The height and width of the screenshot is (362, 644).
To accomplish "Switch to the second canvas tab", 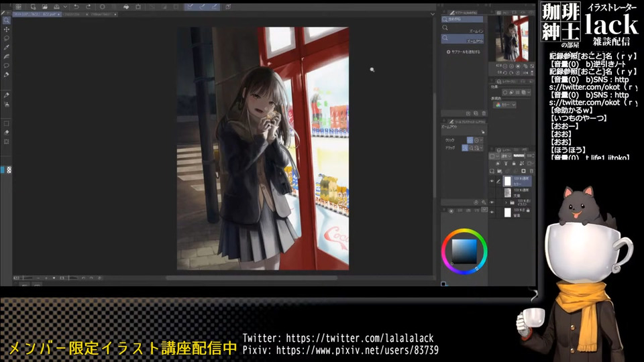I will point(75,14).
